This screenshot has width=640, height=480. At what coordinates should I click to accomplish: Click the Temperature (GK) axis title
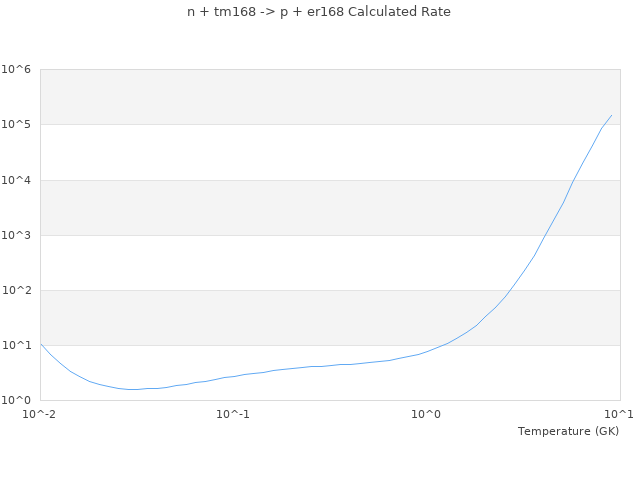[568, 431]
